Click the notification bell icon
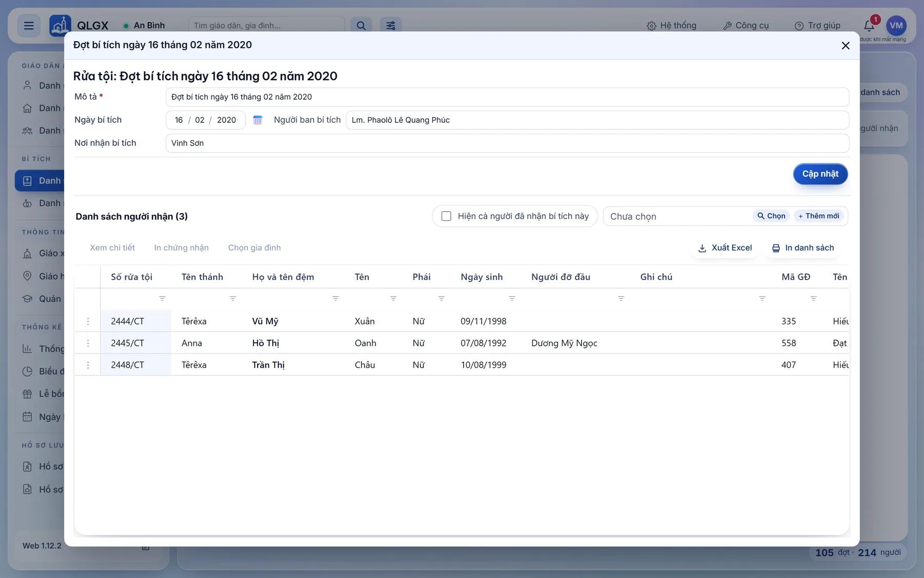The height and width of the screenshot is (578, 924). point(869,25)
